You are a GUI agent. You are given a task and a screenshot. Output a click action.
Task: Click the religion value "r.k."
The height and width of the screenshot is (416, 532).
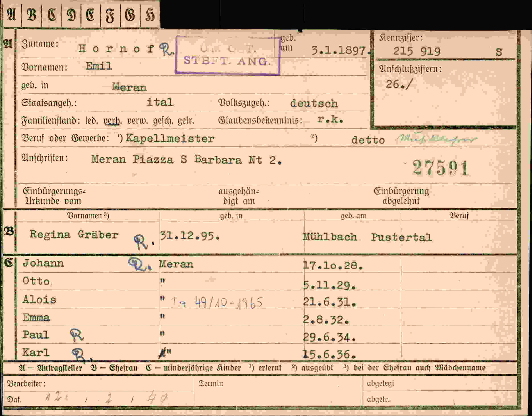[x=330, y=119]
